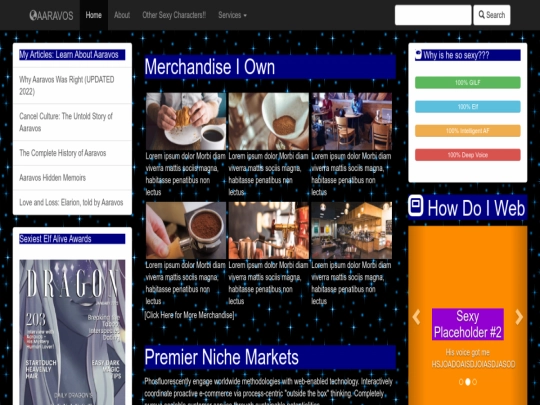Click the AARAVOS globe logo icon

click(x=33, y=15)
